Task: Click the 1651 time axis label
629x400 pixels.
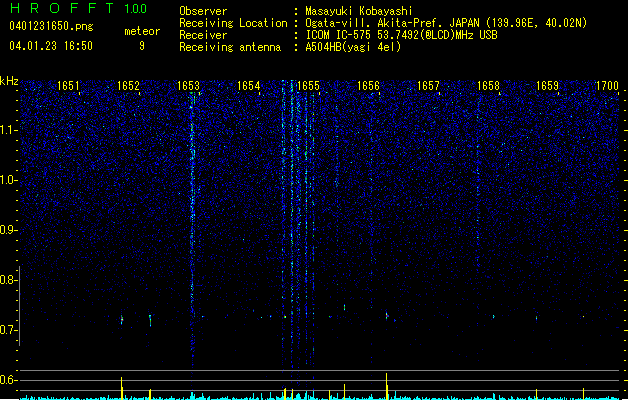Action: 68,85
